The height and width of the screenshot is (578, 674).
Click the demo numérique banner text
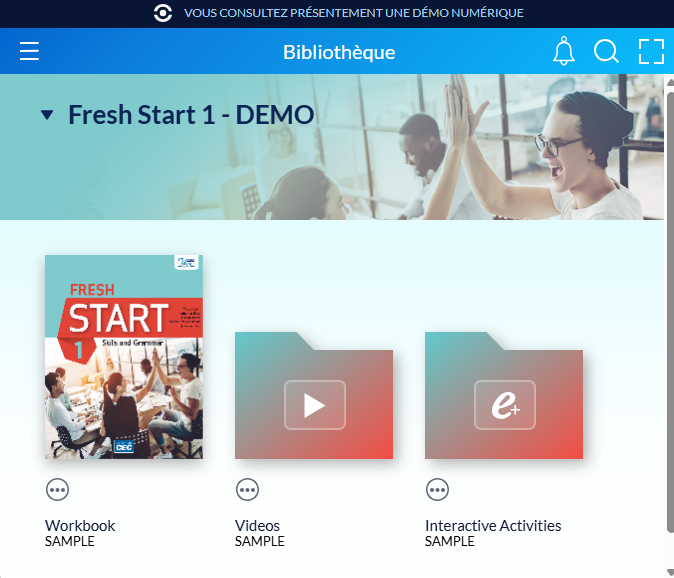[354, 13]
